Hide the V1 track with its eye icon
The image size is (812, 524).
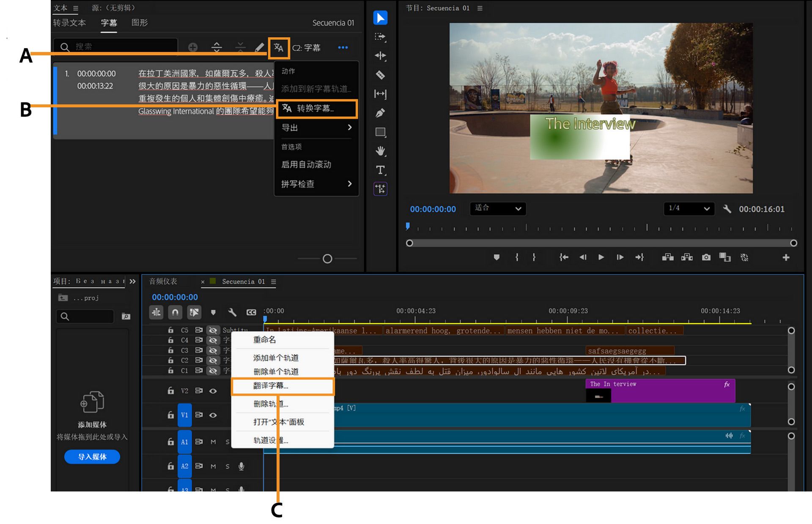point(212,415)
